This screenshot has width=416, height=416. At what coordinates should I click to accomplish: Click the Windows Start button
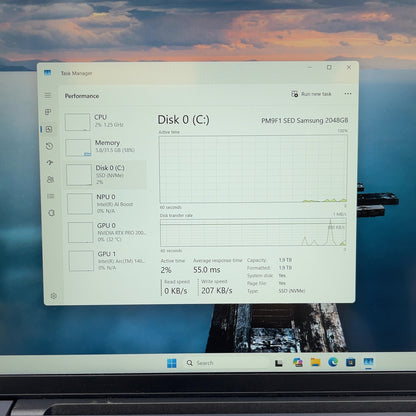pos(172,363)
